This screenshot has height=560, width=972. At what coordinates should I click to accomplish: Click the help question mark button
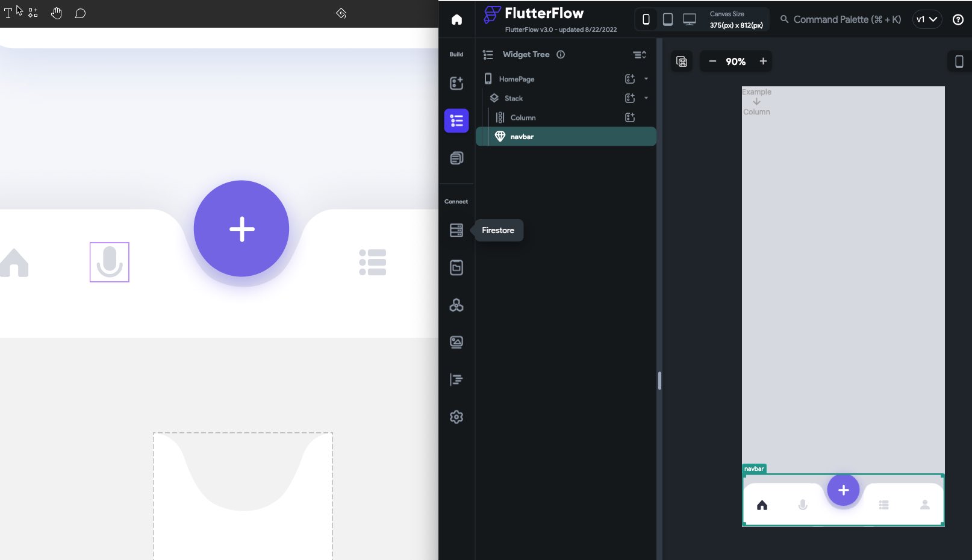[x=957, y=19]
